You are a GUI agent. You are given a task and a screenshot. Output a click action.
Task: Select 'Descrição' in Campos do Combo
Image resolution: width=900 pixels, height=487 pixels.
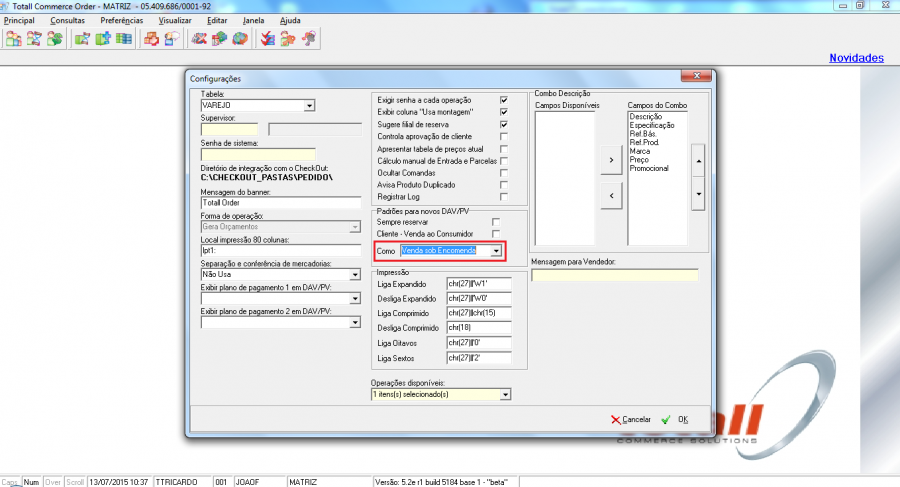pos(646,117)
